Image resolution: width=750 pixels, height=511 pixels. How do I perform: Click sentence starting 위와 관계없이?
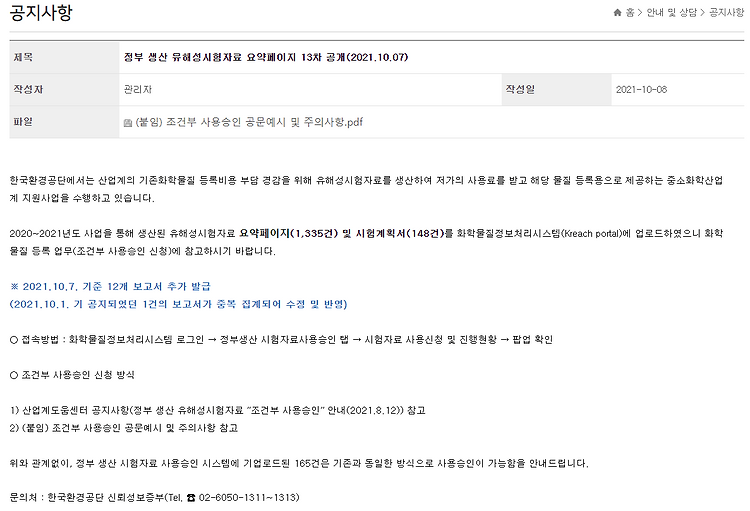click(x=299, y=464)
